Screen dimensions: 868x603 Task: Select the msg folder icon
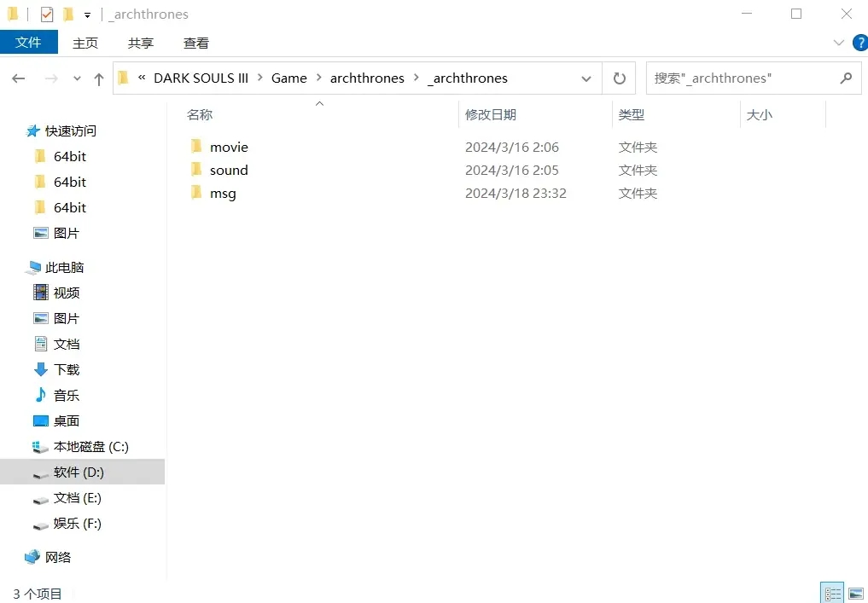196,193
